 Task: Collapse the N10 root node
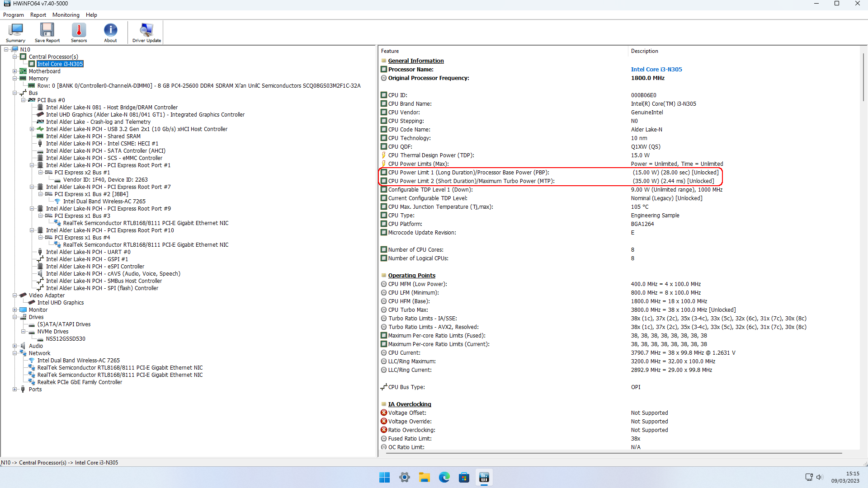tap(6, 50)
